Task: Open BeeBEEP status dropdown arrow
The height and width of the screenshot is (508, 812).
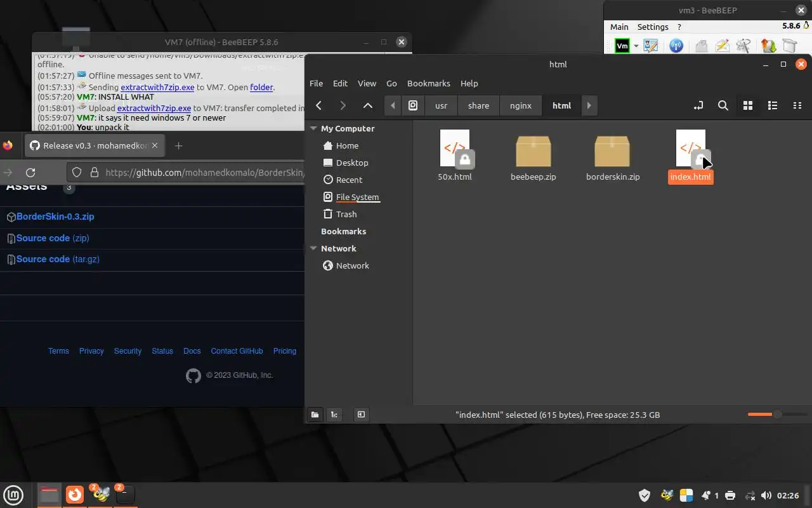Action: pos(636,46)
